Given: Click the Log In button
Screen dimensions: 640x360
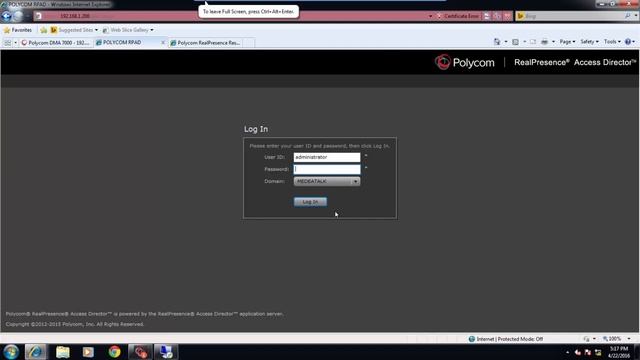Looking at the screenshot, I should pos(310,202).
